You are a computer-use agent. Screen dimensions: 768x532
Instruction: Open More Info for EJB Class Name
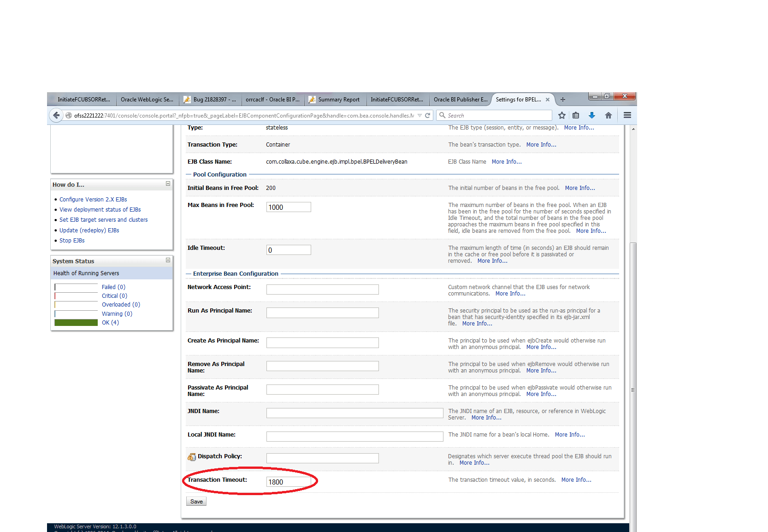507,162
